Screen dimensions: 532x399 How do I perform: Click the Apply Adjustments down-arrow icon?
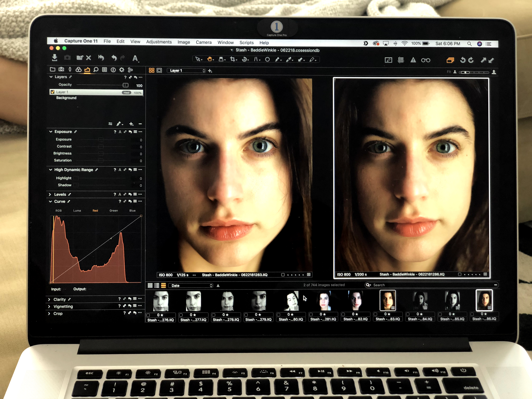pyautogui.click(x=491, y=60)
